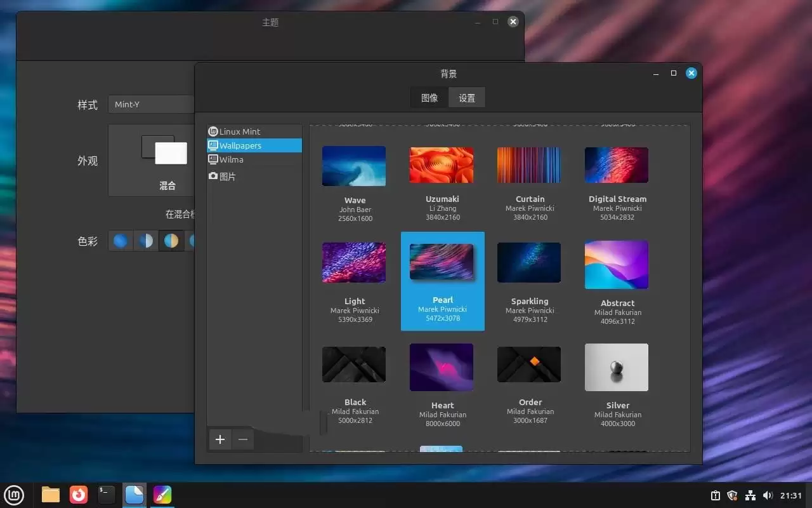Launch the Files manager from the panel
The width and height of the screenshot is (812, 508).
click(x=51, y=495)
